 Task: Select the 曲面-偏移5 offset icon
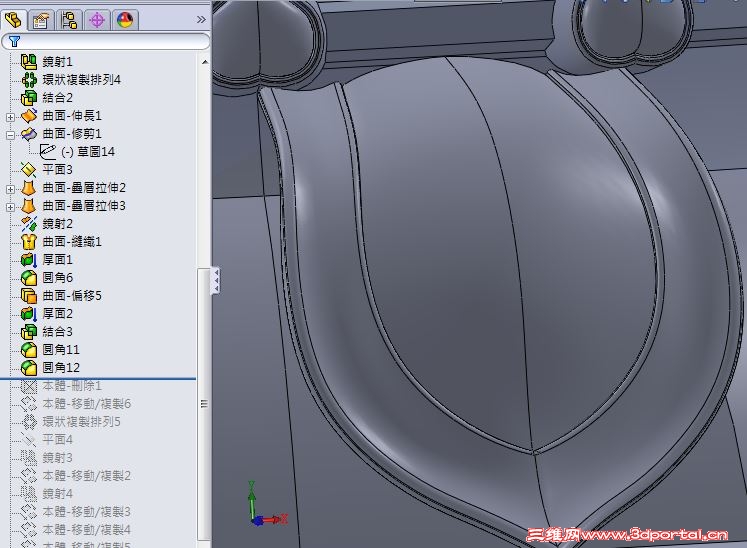point(29,296)
